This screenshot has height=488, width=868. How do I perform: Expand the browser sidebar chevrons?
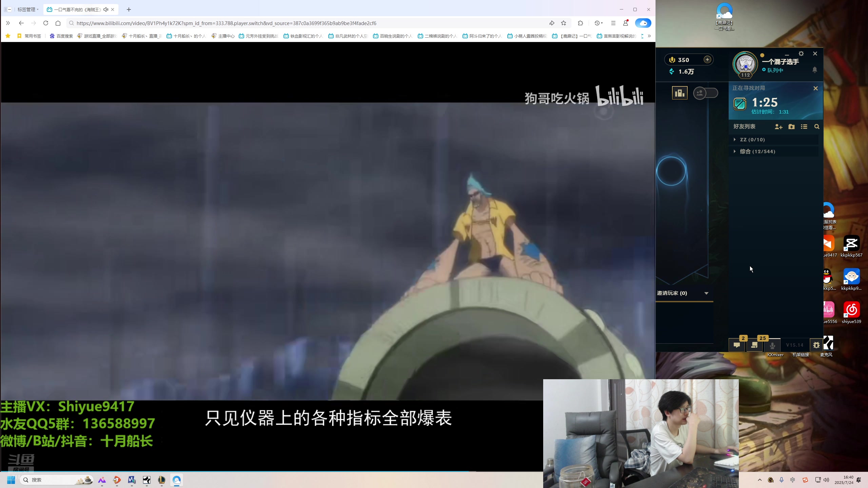pyautogui.click(x=8, y=23)
